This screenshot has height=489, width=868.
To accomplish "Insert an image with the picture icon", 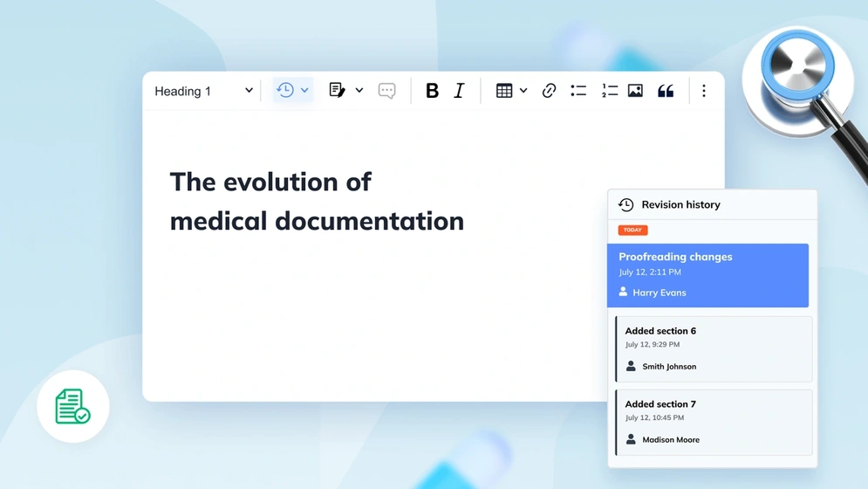I will pos(635,90).
